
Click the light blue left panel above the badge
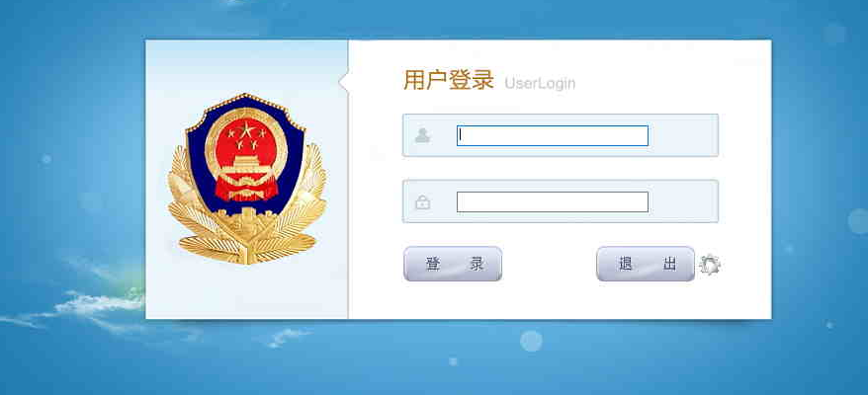pyautogui.click(x=247, y=65)
